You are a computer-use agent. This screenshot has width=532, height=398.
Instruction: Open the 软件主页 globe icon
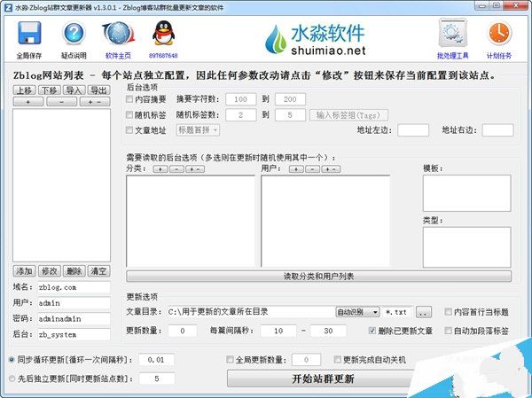(x=118, y=34)
